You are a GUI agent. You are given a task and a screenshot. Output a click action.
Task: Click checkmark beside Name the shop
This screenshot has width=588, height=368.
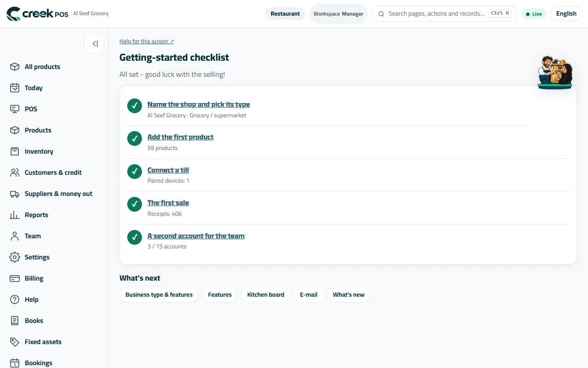tap(135, 105)
